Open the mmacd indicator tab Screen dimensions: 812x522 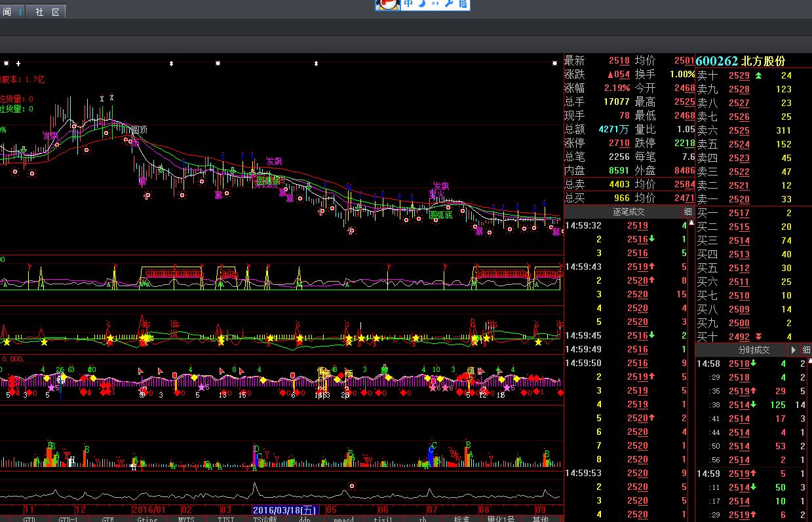pos(343,519)
